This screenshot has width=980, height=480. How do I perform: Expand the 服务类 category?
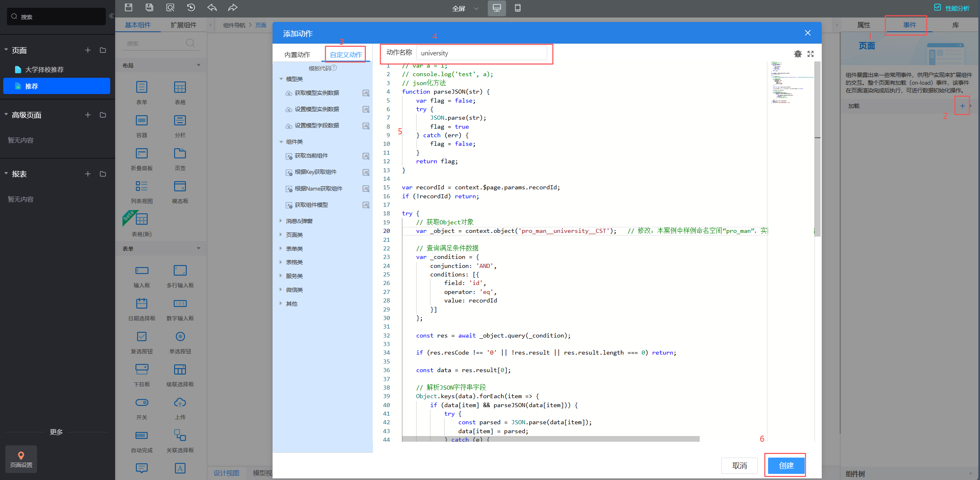coord(281,276)
